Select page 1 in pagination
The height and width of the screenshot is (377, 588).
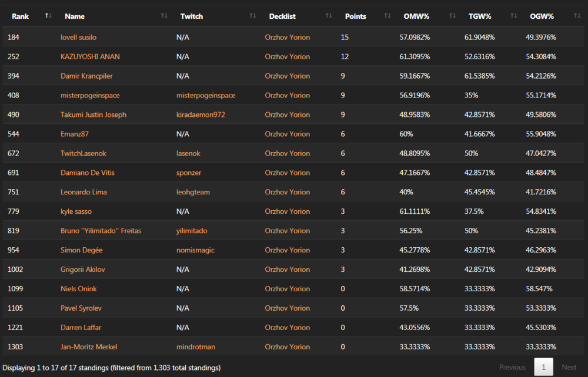(x=543, y=368)
